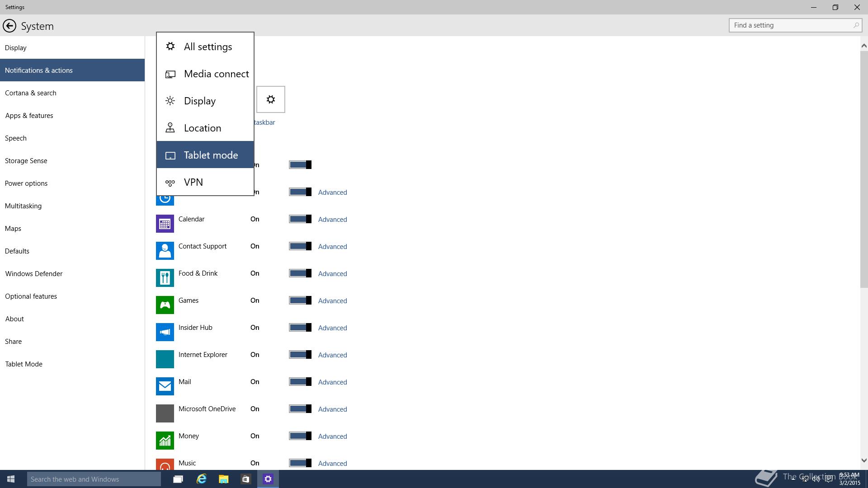
Task: Click the Money app icon
Action: (165, 441)
